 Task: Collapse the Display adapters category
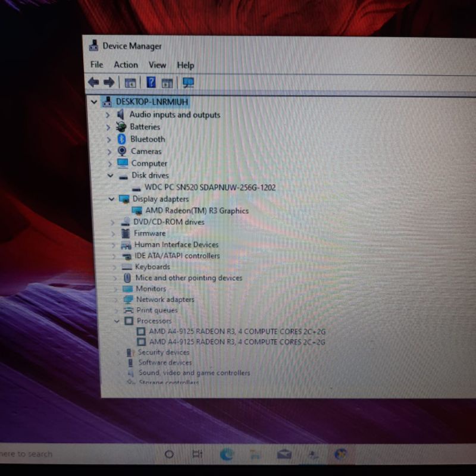tap(111, 199)
